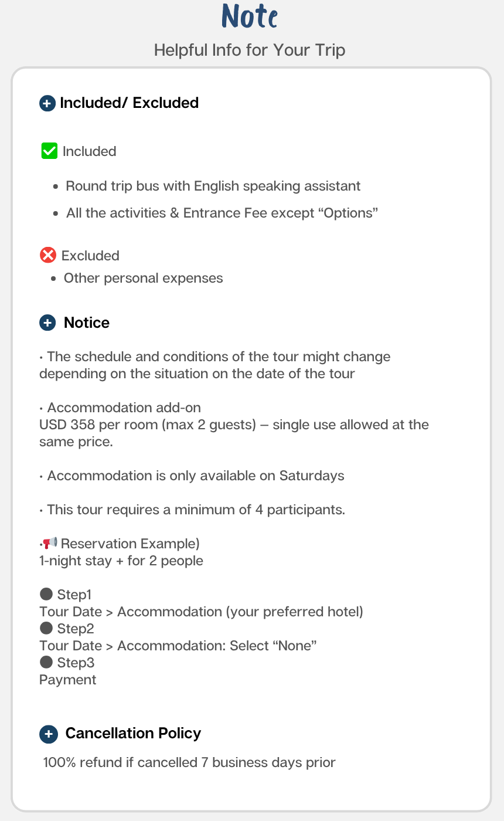Click the Step2 gray circle bullet

(46, 629)
